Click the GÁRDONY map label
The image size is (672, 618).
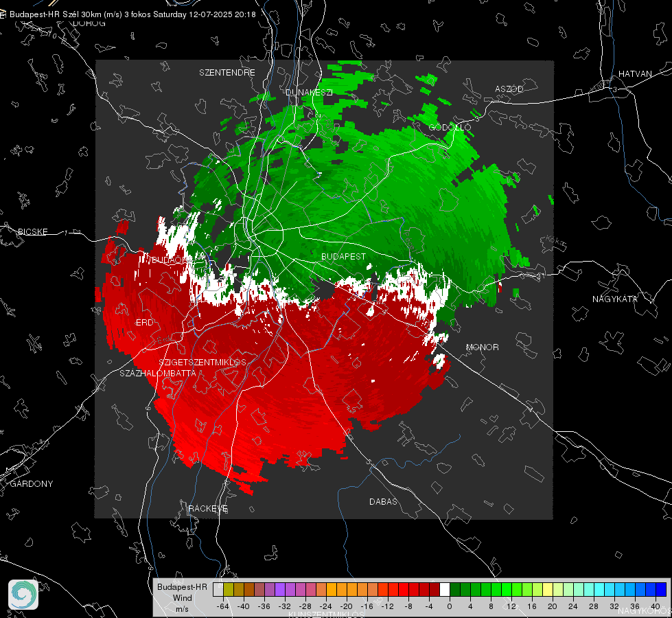(x=32, y=484)
